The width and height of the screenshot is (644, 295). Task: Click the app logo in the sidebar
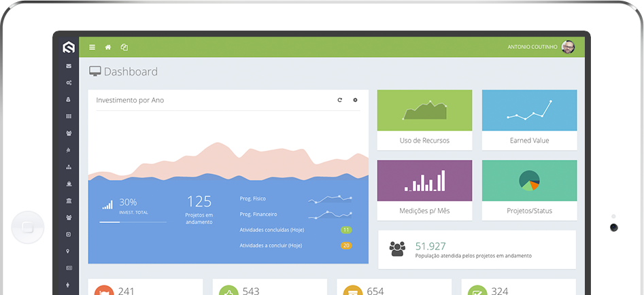point(69,48)
